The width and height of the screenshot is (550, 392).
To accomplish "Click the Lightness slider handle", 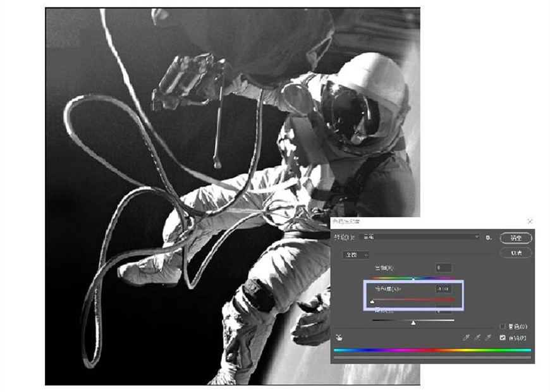I will click(x=413, y=322).
